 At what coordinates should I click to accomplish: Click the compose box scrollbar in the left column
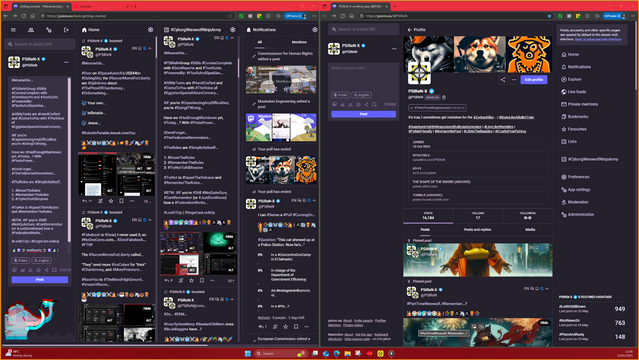tap(69, 159)
